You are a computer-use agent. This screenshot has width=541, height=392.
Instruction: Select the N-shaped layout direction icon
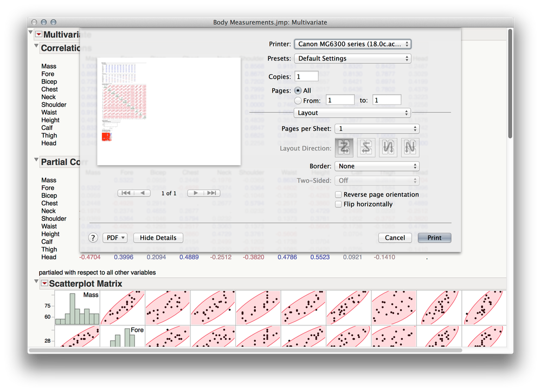pyautogui.click(x=410, y=147)
